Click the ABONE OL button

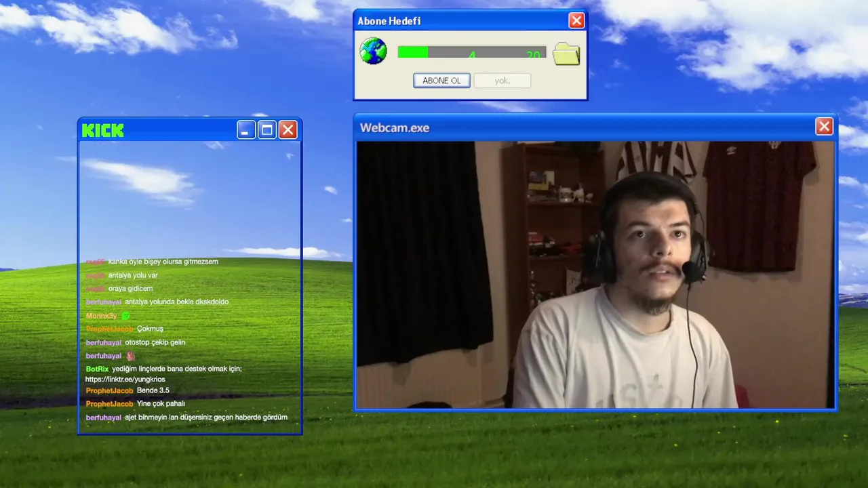pyautogui.click(x=441, y=81)
